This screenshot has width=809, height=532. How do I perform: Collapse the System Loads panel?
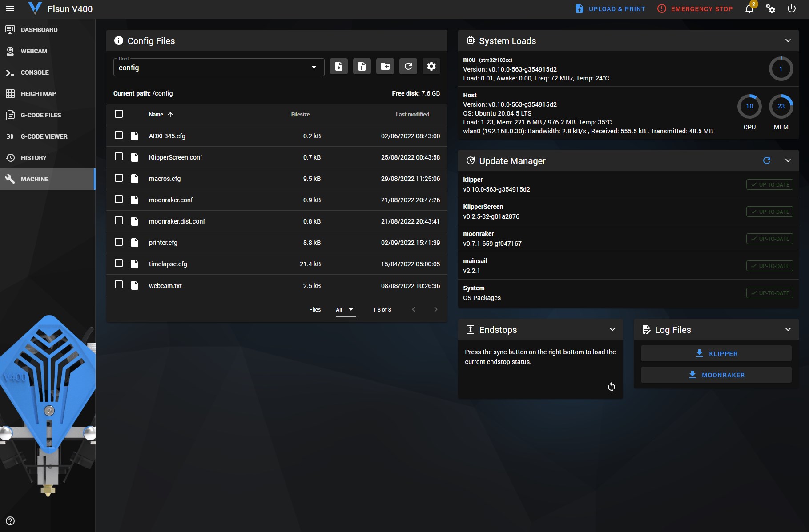tap(788, 40)
